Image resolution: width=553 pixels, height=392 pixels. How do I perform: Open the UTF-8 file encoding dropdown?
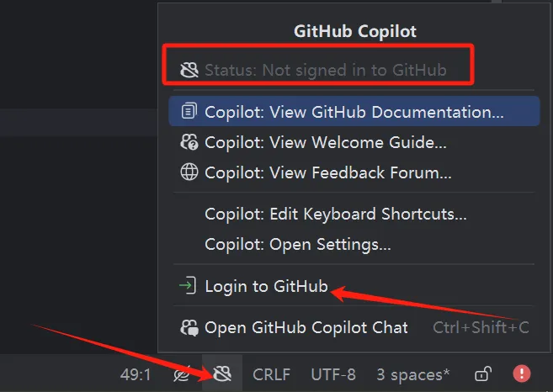(x=333, y=374)
